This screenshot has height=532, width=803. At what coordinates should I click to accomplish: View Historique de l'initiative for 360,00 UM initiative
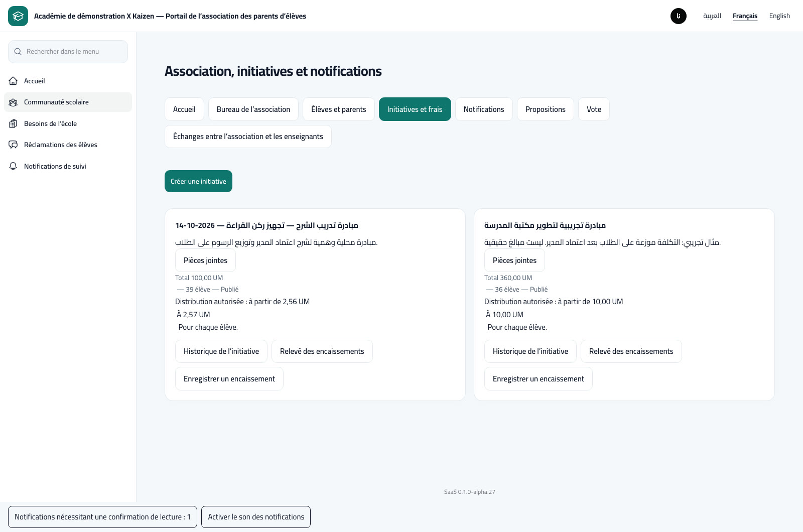point(530,351)
